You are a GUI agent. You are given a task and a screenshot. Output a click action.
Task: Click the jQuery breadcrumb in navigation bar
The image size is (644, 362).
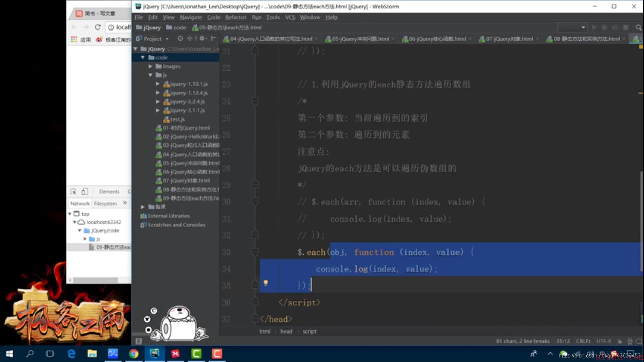[x=148, y=28]
